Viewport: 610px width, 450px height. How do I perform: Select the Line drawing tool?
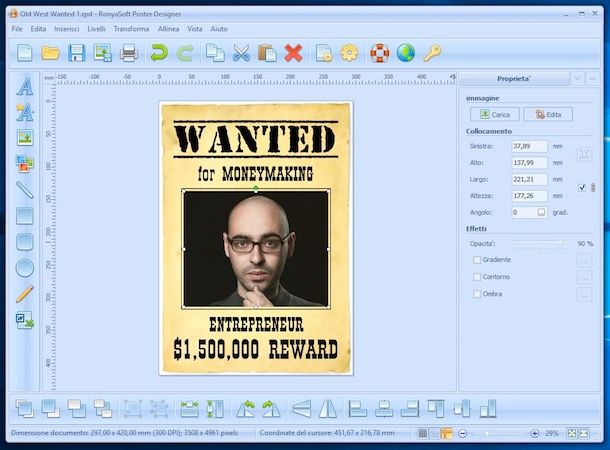click(x=25, y=190)
